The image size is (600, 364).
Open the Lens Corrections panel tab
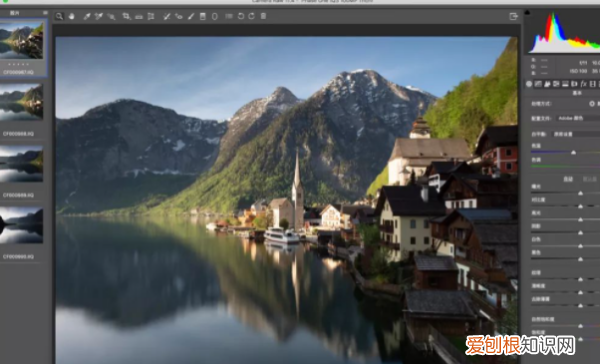pyautogui.click(x=574, y=84)
